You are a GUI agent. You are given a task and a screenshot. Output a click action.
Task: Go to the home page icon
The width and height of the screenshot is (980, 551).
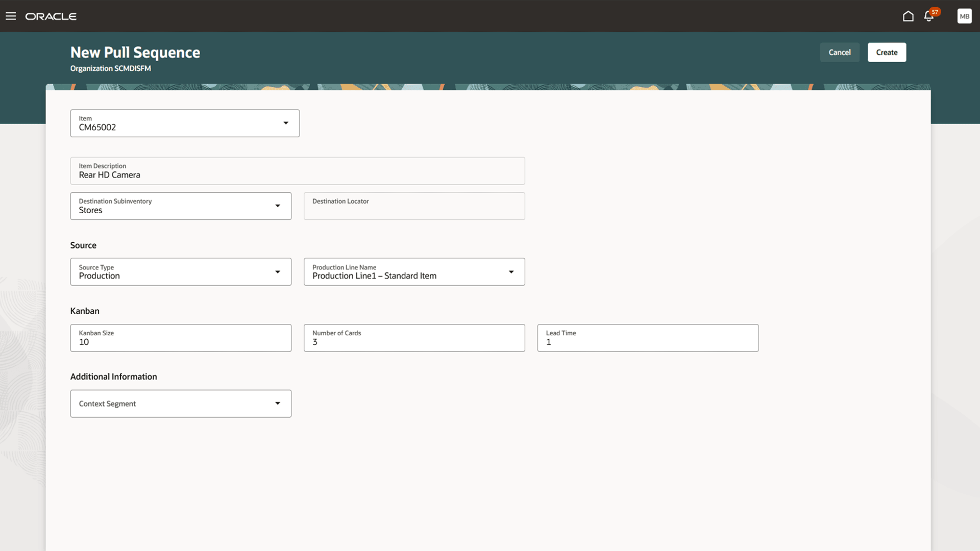(908, 16)
